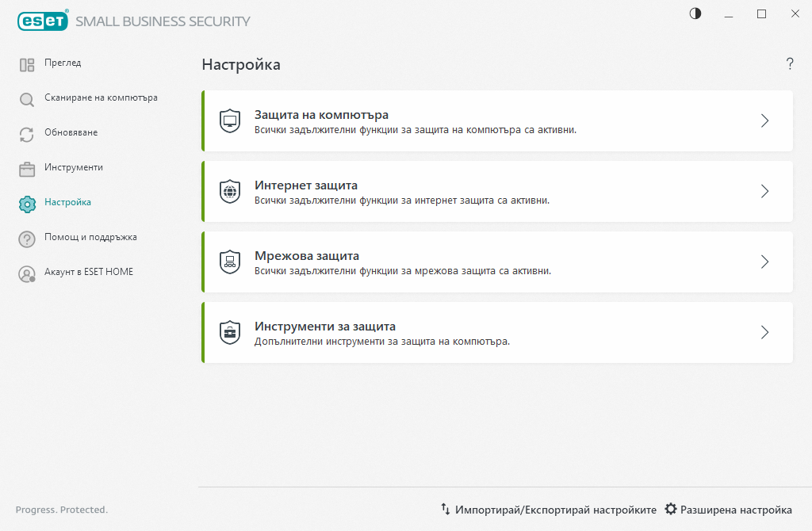Open Помощ и поддръжка
Screen dimensions: 812x531
[x=90, y=237]
